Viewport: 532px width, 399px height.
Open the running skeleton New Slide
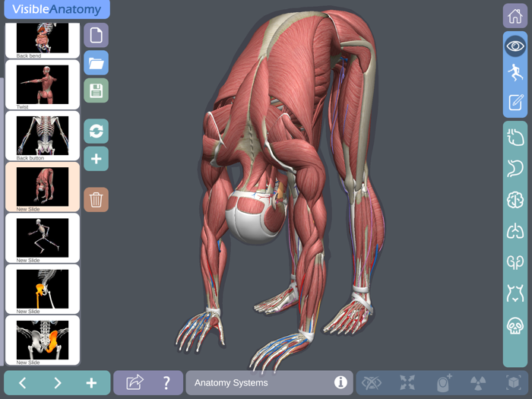(x=43, y=238)
